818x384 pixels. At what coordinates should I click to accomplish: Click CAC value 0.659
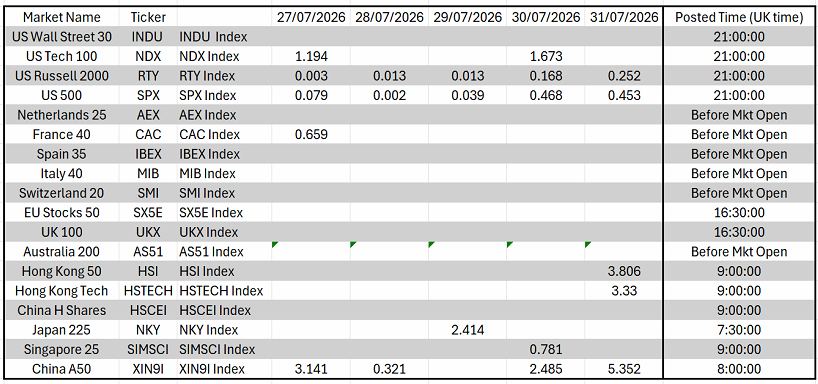[311, 135]
